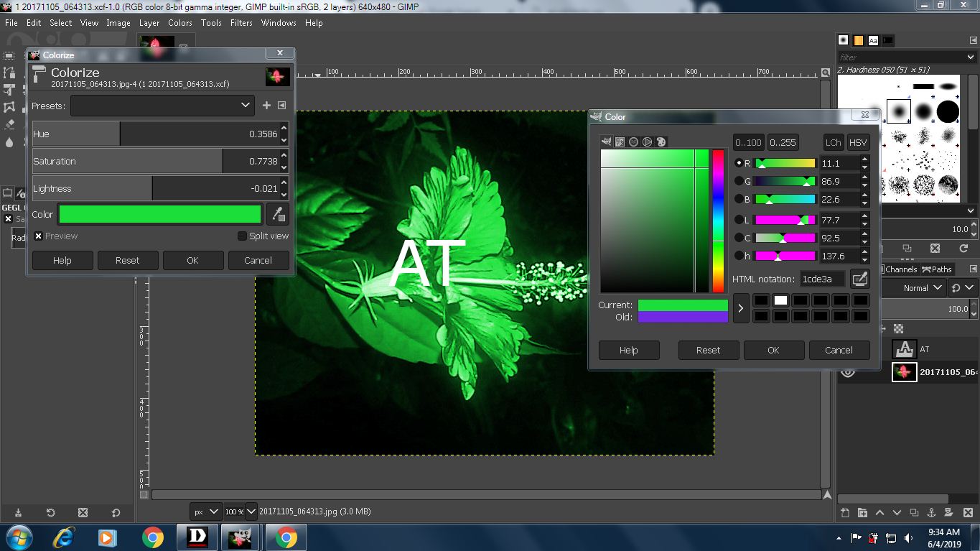Open the zoom percentage dropdown in status bar
This screenshot has width=980, height=551.
coord(251,512)
